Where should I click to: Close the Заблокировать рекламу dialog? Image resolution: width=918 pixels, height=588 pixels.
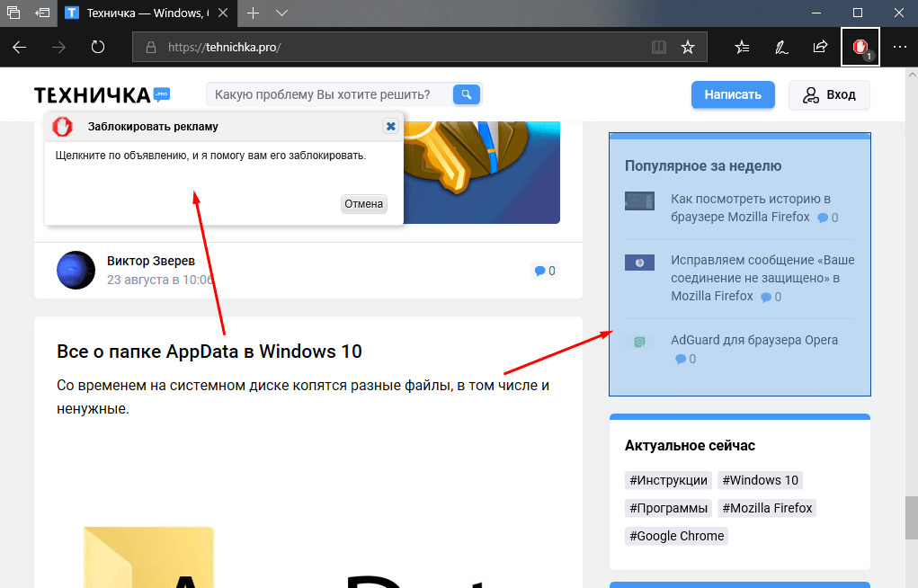pos(390,126)
